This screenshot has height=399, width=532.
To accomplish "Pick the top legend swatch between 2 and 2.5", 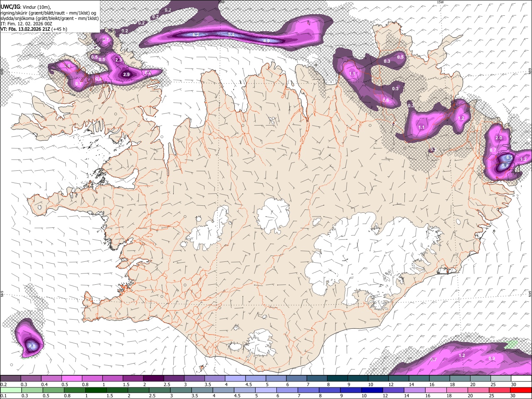I will click(x=153, y=379).
